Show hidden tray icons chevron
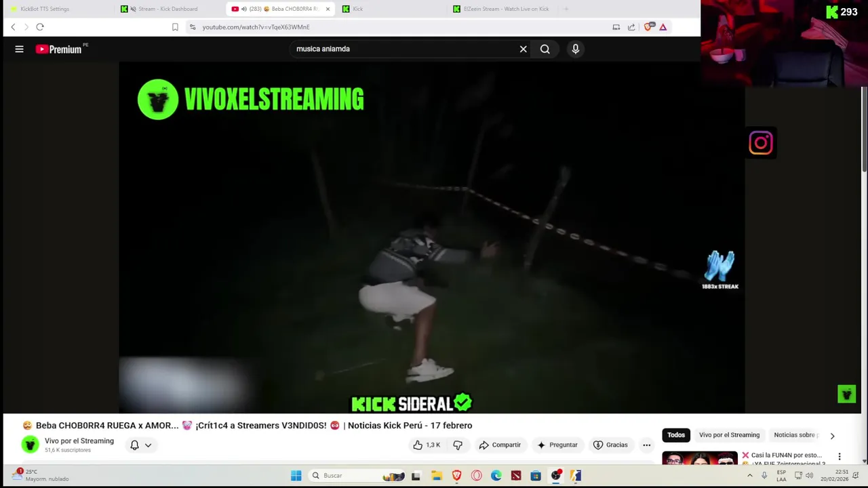 [749, 476]
